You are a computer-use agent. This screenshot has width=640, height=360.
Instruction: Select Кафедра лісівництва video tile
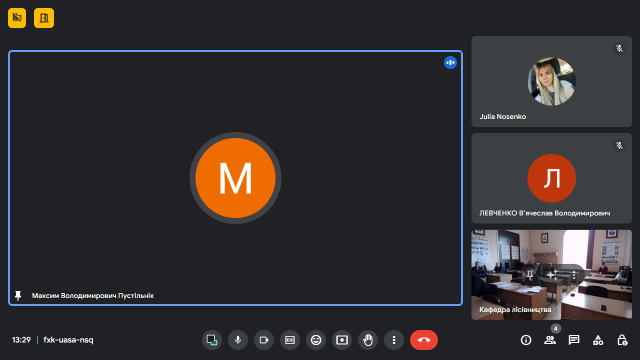(x=551, y=275)
